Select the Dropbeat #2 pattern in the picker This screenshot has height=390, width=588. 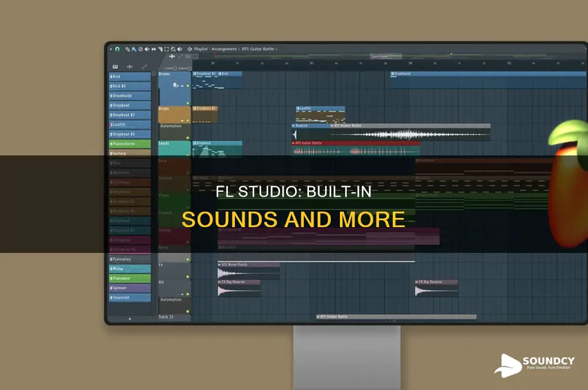coord(130,115)
